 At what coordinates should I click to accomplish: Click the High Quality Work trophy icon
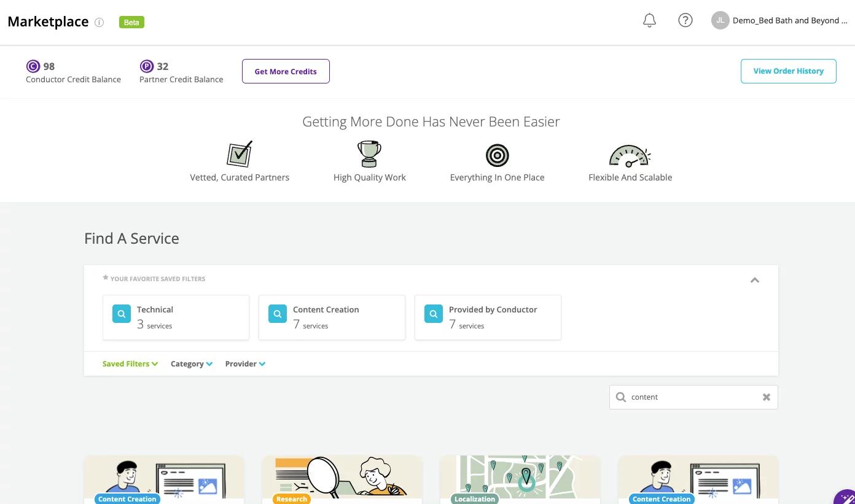(369, 153)
